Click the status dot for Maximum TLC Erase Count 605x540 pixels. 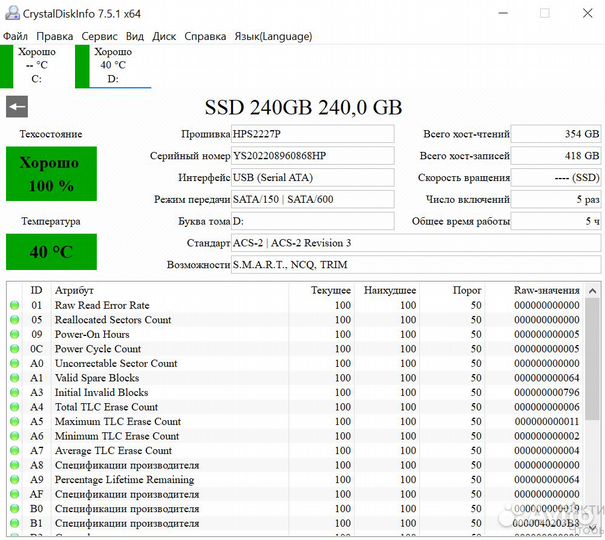[x=15, y=422]
